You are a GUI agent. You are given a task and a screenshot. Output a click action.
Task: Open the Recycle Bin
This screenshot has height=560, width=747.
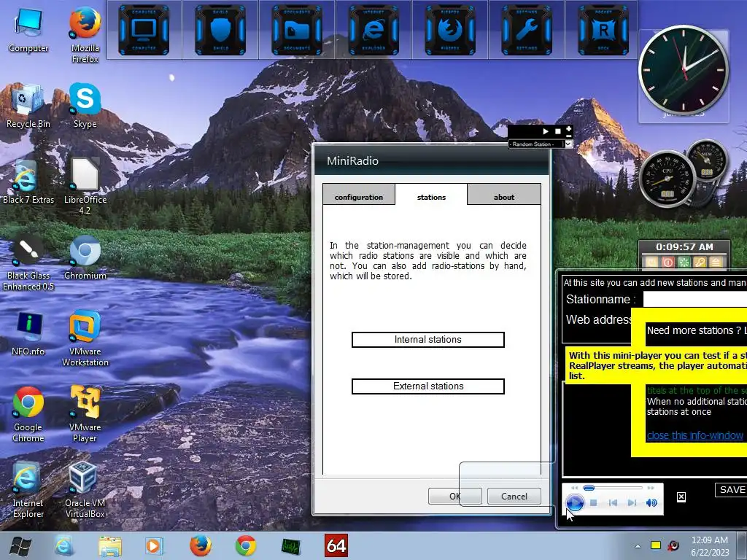(28, 106)
